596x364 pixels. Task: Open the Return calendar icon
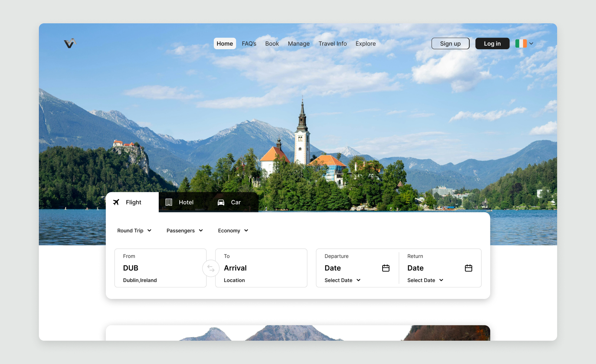click(x=468, y=268)
